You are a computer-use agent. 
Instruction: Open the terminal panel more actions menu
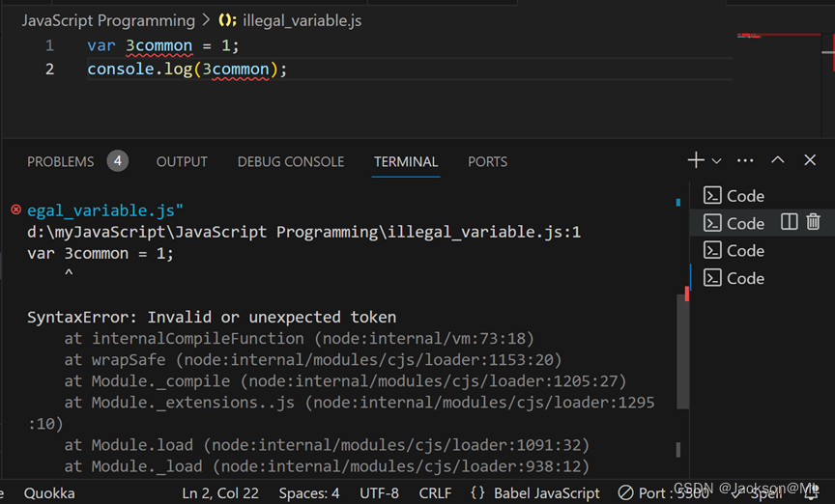pyautogui.click(x=745, y=160)
